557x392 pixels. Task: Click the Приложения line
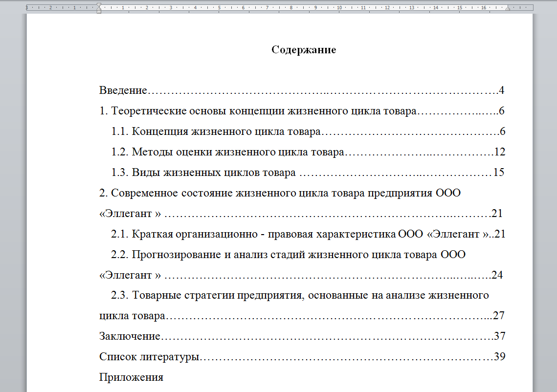coord(132,377)
